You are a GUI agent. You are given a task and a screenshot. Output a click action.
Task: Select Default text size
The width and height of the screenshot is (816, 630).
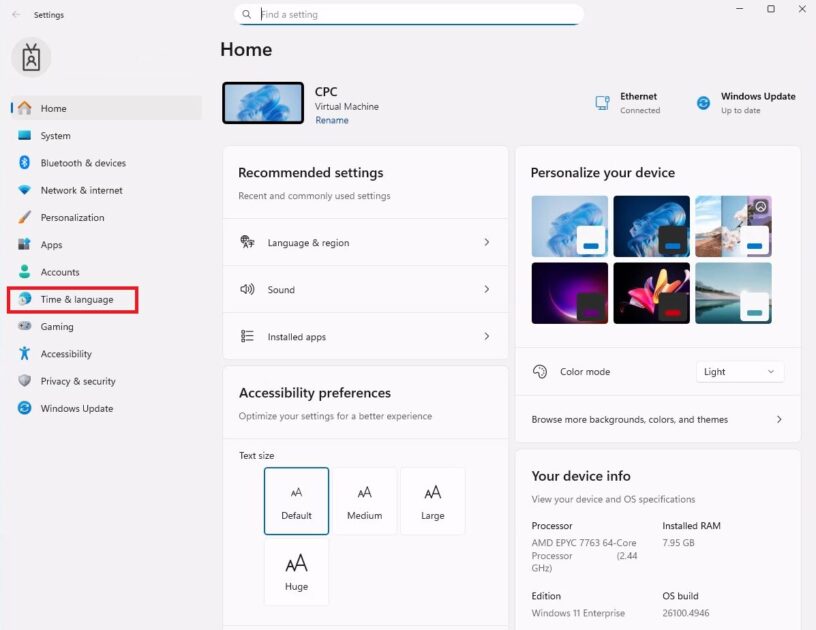pyautogui.click(x=296, y=501)
